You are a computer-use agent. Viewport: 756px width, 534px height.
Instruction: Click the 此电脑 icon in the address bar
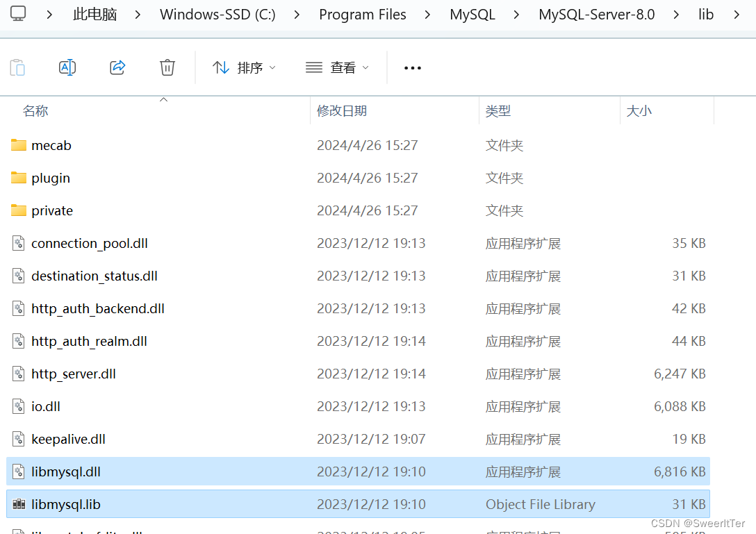pos(94,14)
